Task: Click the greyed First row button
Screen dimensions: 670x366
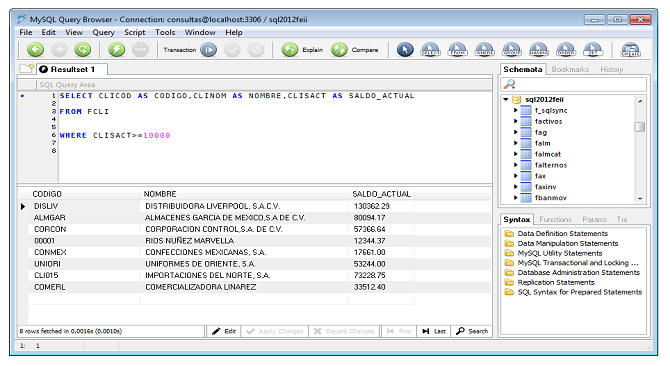Action: click(399, 331)
